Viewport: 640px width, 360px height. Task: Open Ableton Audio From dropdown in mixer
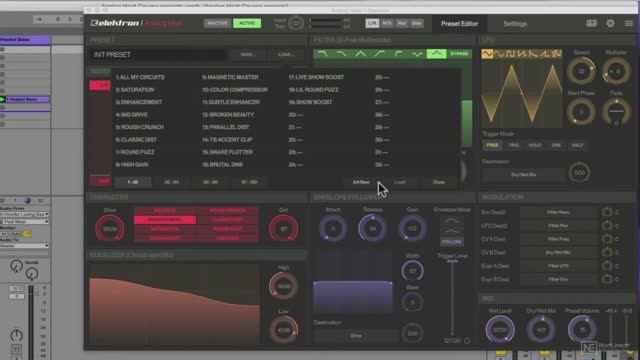(24, 214)
